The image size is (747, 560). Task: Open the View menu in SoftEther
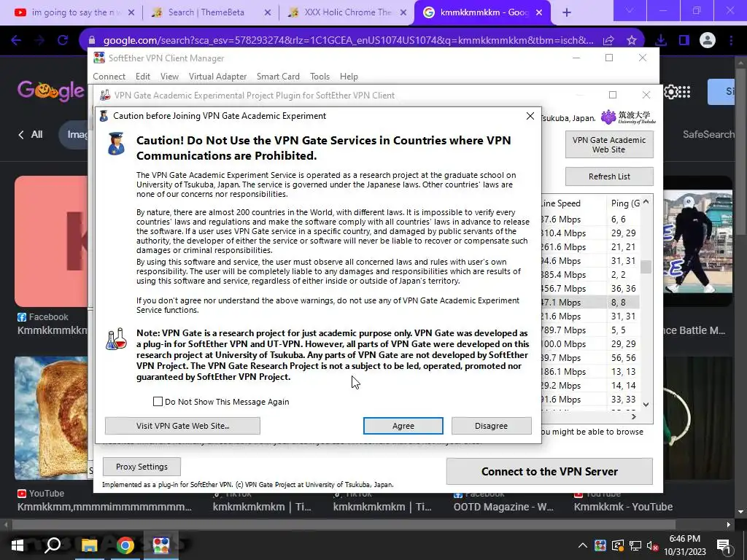169,76
